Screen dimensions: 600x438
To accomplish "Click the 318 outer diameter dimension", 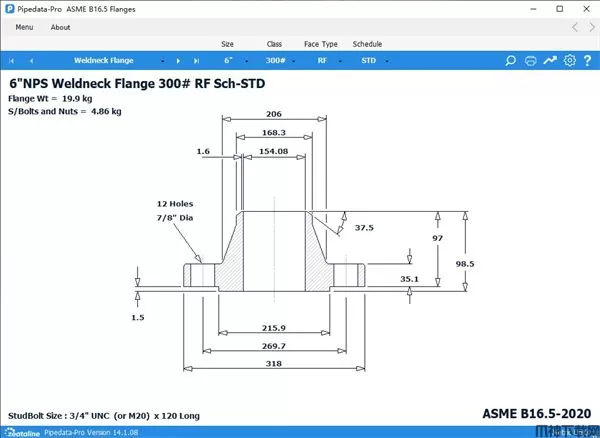I will [274, 364].
